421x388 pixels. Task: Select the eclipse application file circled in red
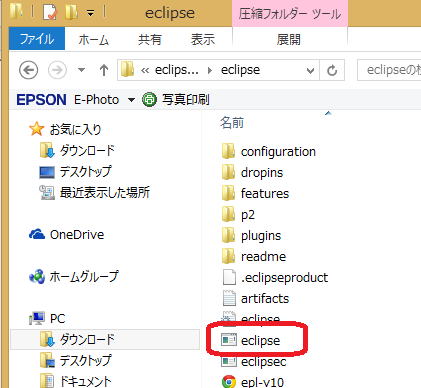261,341
